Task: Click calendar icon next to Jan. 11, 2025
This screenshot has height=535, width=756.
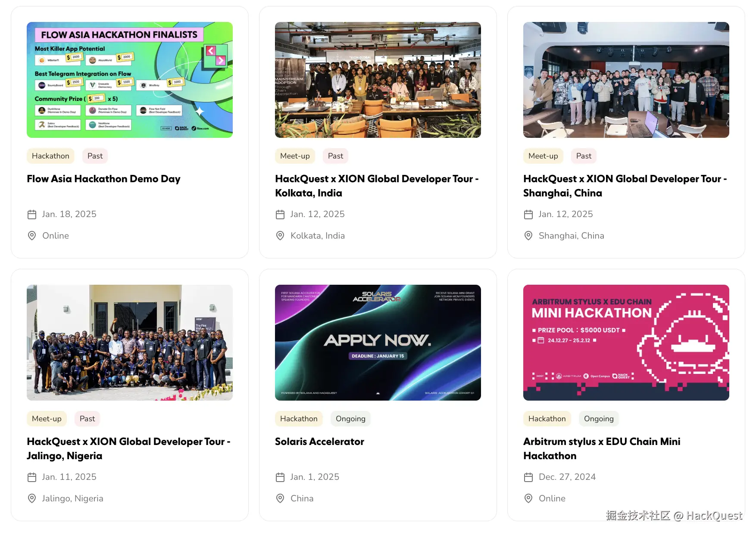Action: (x=32, y=477)
